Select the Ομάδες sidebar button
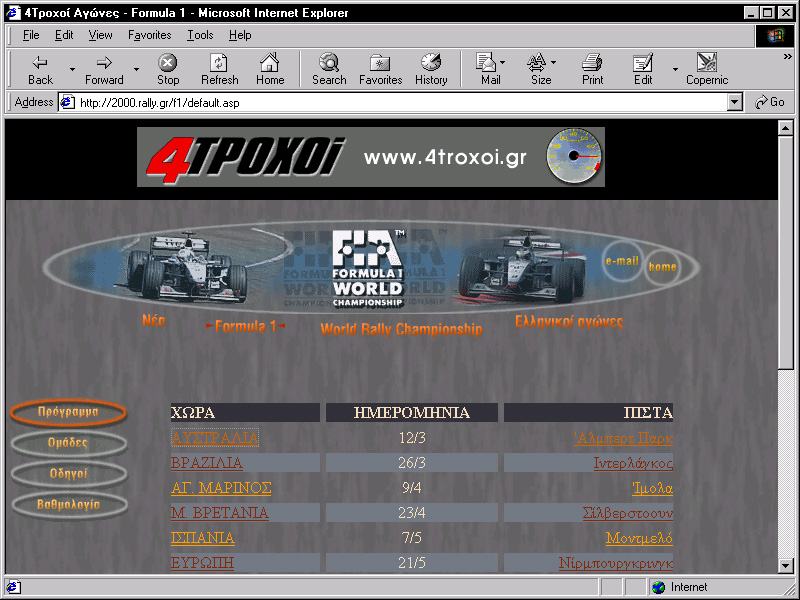 point(68,443)
